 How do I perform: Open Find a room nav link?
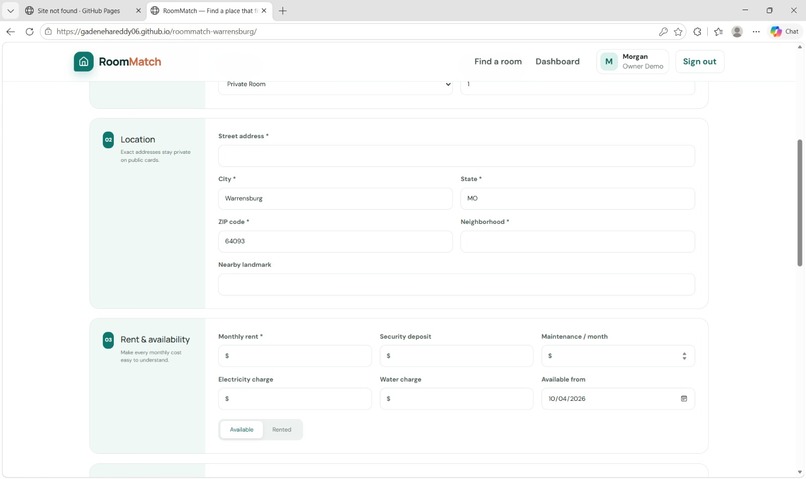[498, 62]
